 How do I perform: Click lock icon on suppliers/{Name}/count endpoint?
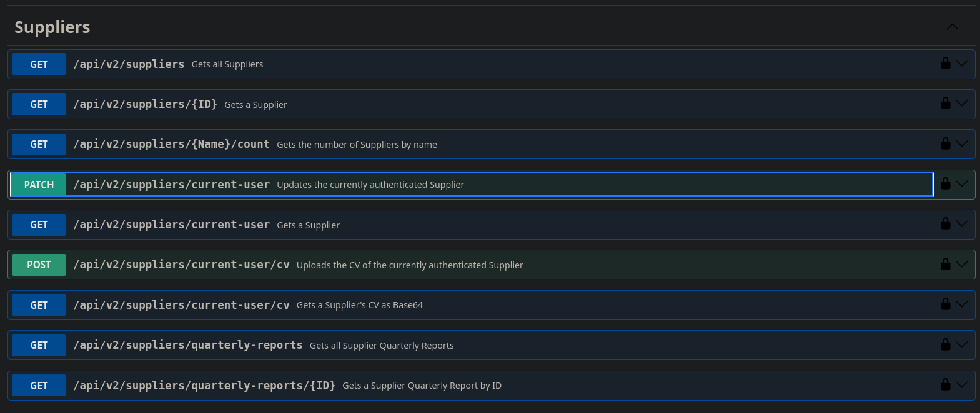945,144
